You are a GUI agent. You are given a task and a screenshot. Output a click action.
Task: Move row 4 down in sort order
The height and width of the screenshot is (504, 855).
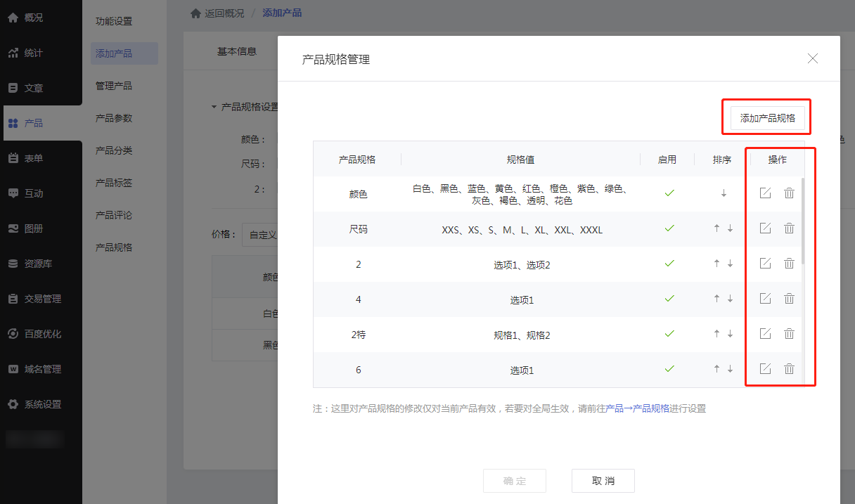tap(730, 299)
